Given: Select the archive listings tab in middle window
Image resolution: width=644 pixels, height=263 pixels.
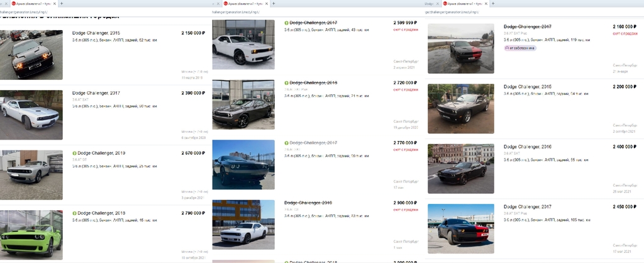Looking at the screenshot, I should pos(243,3).
